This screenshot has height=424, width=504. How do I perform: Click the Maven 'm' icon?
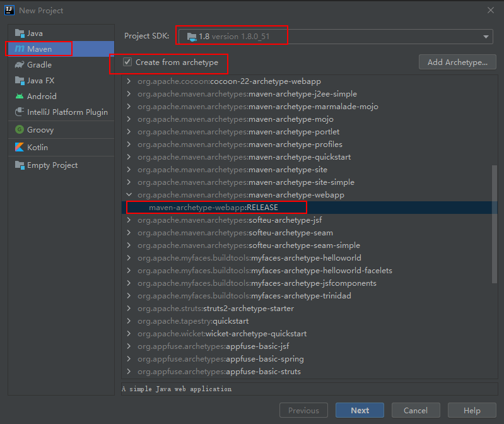20,49
